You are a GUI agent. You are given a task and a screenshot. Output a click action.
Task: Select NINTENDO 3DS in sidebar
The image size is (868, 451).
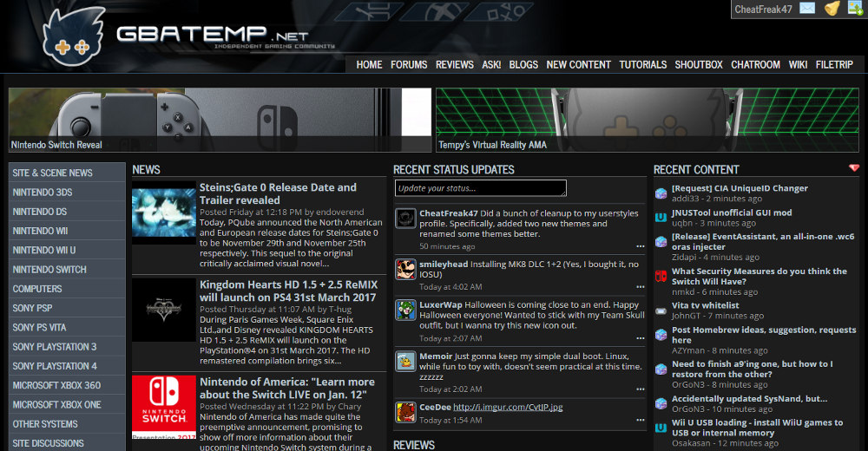(x=67, y=192)
